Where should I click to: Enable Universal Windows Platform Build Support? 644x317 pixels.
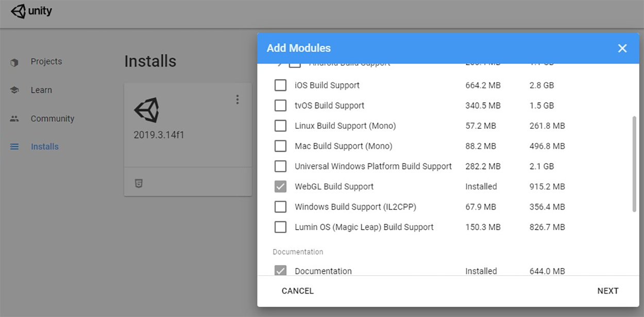(x=280, y=166)
